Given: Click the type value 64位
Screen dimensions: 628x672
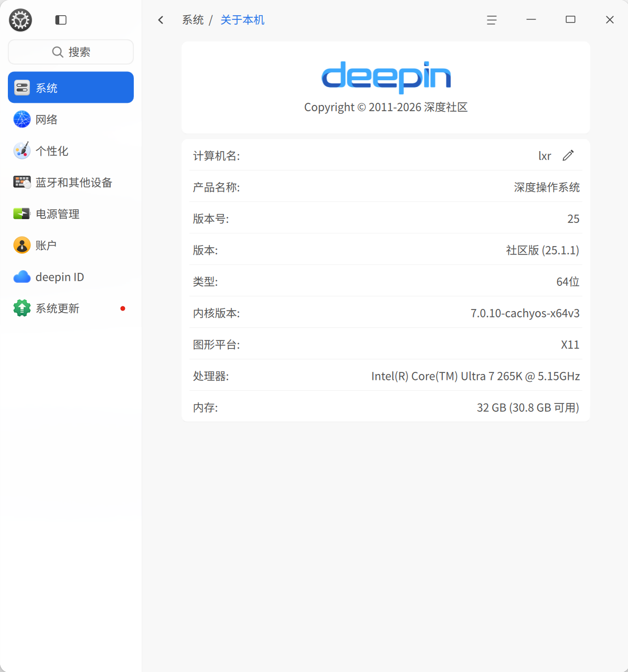Looking at the screenshot, I should 568,282.
